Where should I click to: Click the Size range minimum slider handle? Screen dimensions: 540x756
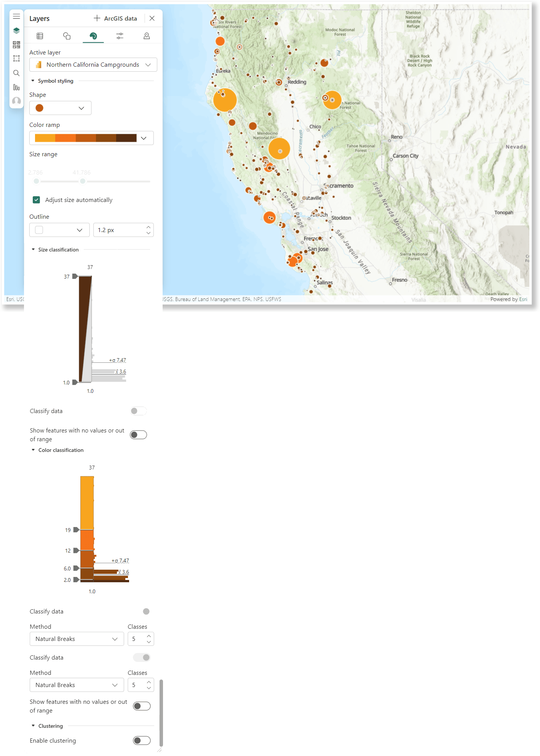[36, 181]
